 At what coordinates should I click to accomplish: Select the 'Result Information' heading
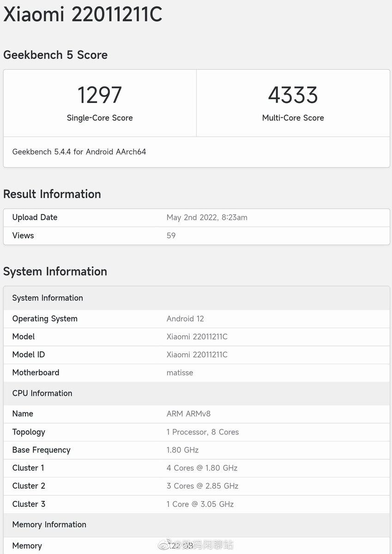(x=52, y=194)
